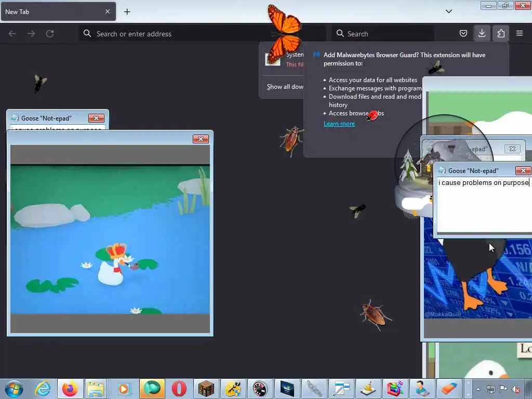Click the Firefox forward arrow button
Image resolution: width=532 pixels, height=399 pixels.
tap(31, 34)
